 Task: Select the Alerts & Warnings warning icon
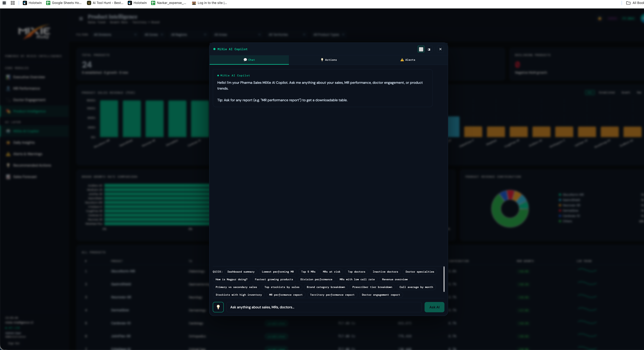click(8, 154)
